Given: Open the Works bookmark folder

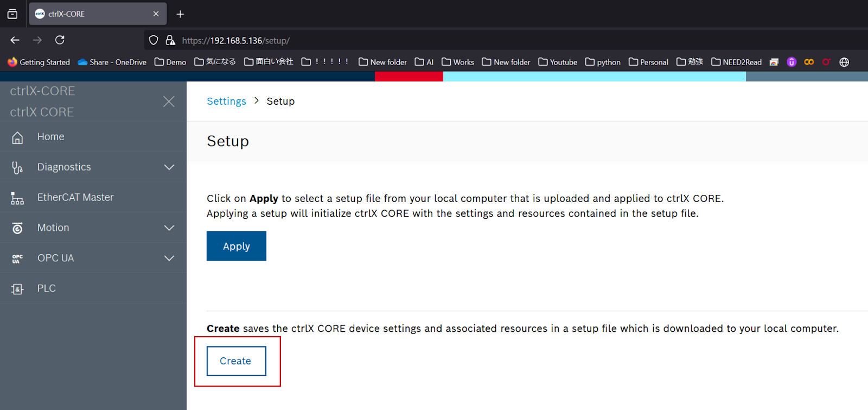Looking at the screenshot, I should (x=458, y=62).
